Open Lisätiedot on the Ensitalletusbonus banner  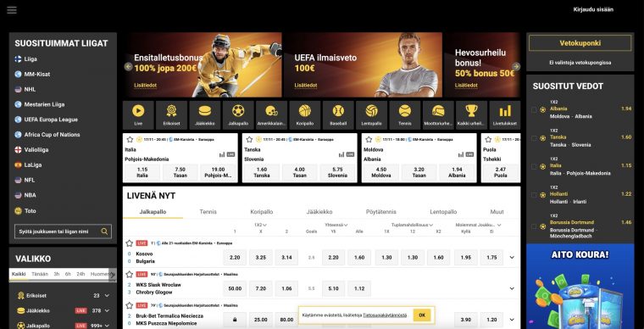146,86
